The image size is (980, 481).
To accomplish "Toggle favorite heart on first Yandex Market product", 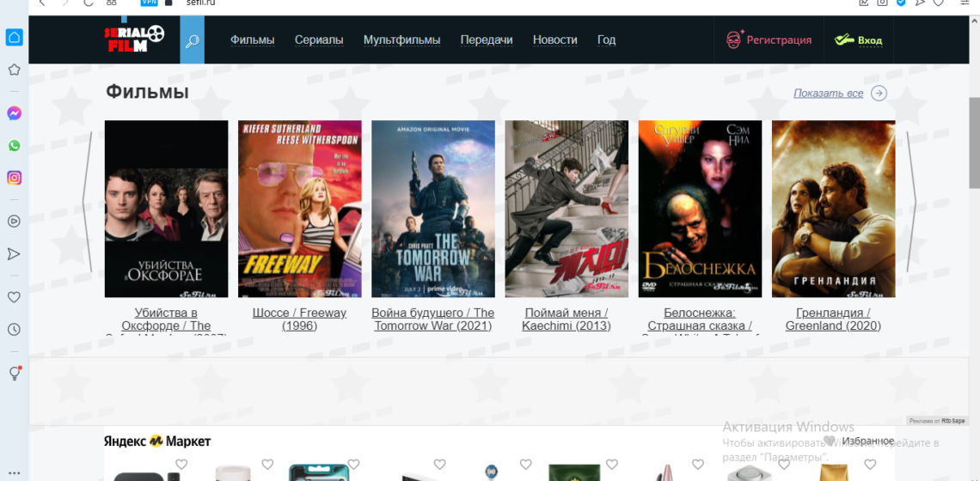I will click(181, 465).
